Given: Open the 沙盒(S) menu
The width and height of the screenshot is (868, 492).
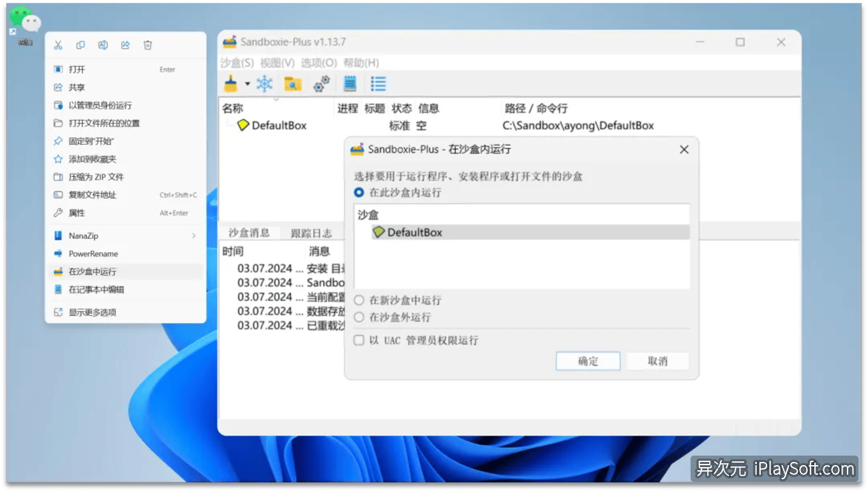Looking at the screenshot, I should click(x=237, y=63).
